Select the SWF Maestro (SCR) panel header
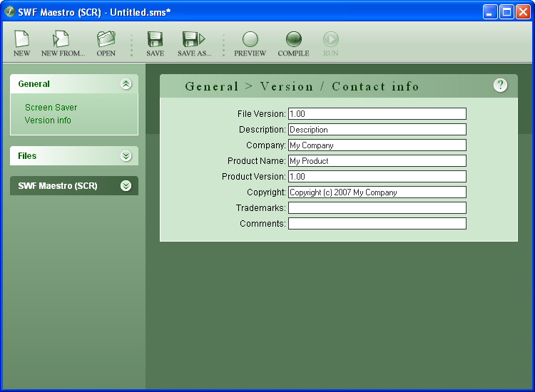Screen dimensions: 535x392 click(74, 186)
